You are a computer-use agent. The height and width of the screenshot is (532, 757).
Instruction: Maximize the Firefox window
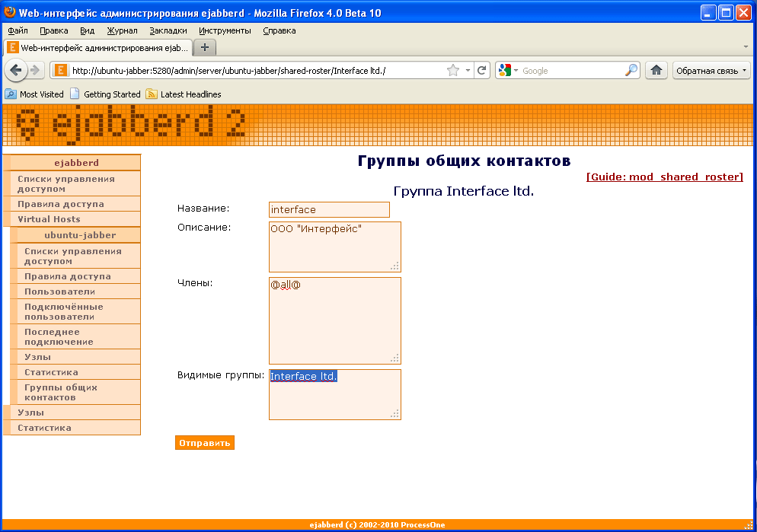pos(726,12)
